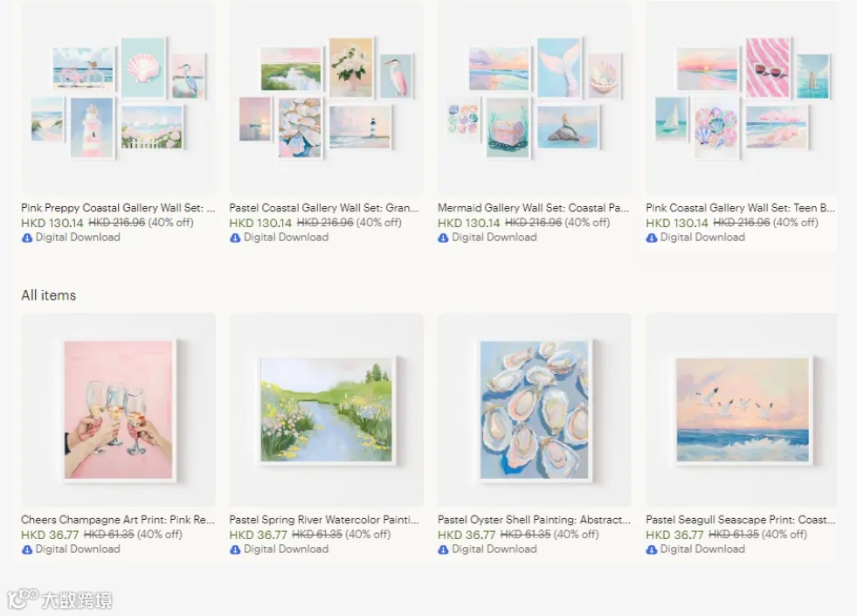Click the Pastel Oyster Shell Painting title
The image size is (857, 616).
click(534, 520)
